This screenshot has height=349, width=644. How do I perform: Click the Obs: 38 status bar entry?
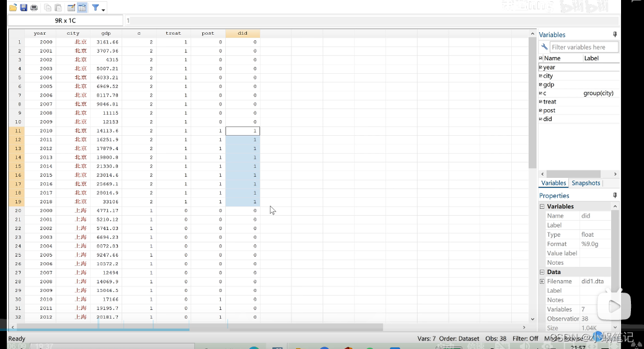tap(496, 338)
